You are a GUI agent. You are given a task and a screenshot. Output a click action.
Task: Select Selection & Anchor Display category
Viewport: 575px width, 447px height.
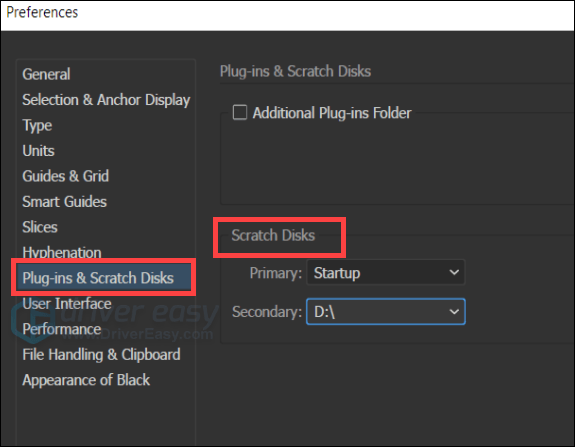106,100
